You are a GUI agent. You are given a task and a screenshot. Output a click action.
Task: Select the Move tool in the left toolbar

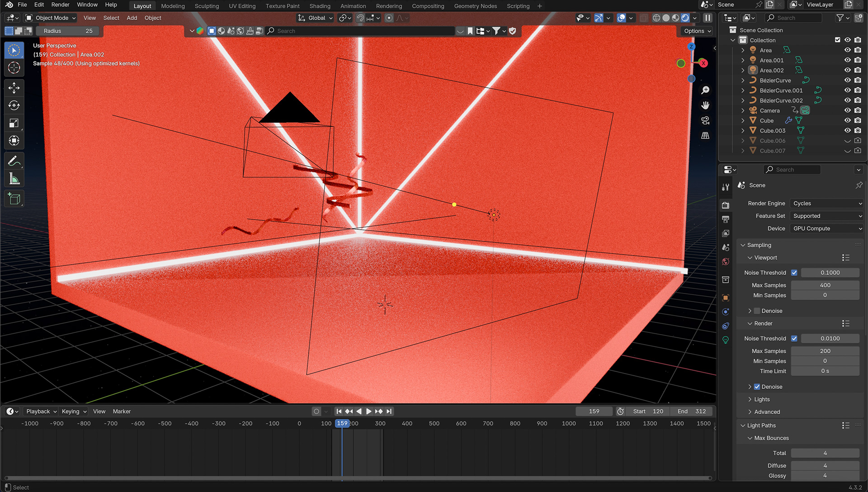coord(14,88)
